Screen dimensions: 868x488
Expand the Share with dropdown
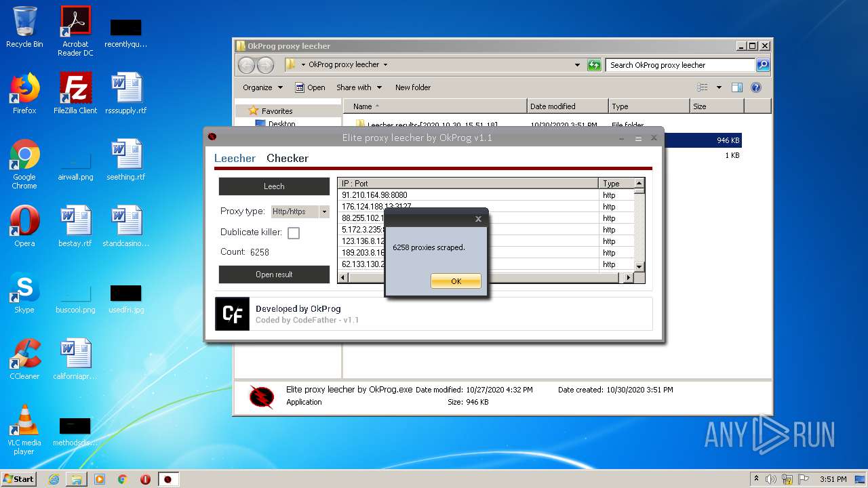click(x=359, y=87)
